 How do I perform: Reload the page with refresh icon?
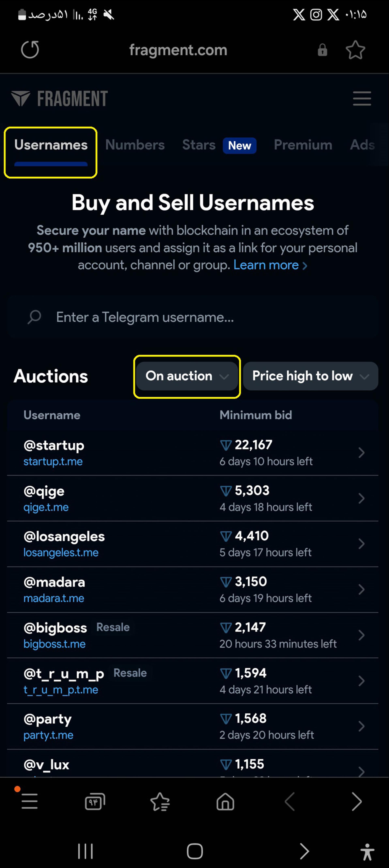30,49
